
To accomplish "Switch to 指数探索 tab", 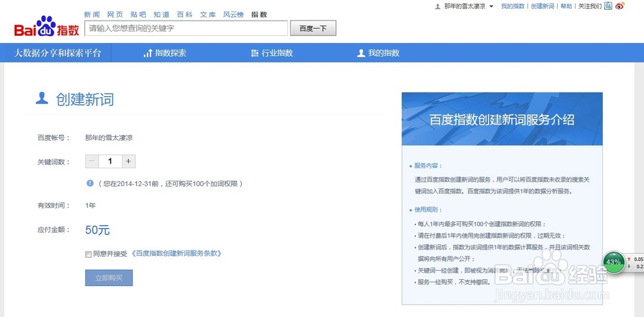I will coord(165,53).
